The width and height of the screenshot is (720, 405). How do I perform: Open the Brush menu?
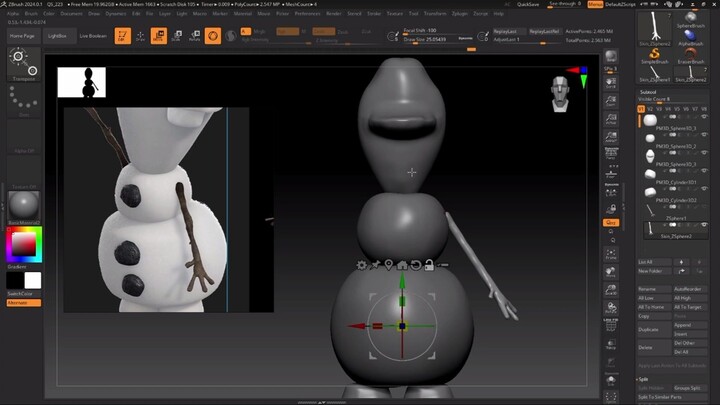coord(31,14)
